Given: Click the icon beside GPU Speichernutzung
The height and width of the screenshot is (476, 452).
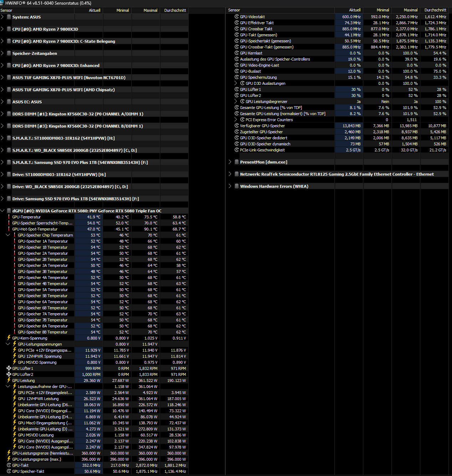Looking at the screenshot, I should [x=237, y=77].
